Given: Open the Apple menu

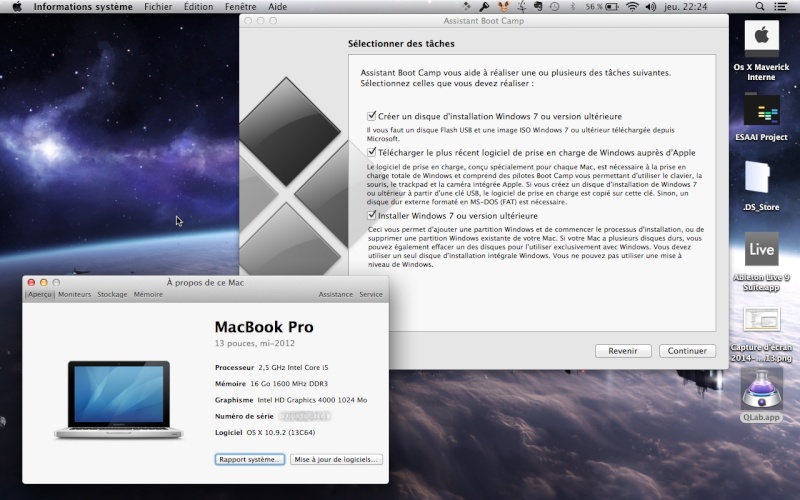Looking at the screenshot, I should tap(17, 7).
